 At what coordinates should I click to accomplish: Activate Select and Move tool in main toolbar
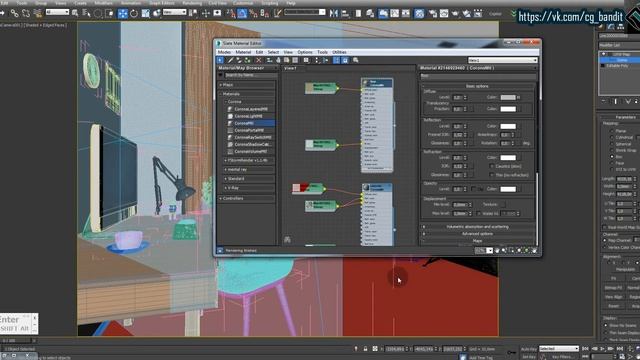122,13
